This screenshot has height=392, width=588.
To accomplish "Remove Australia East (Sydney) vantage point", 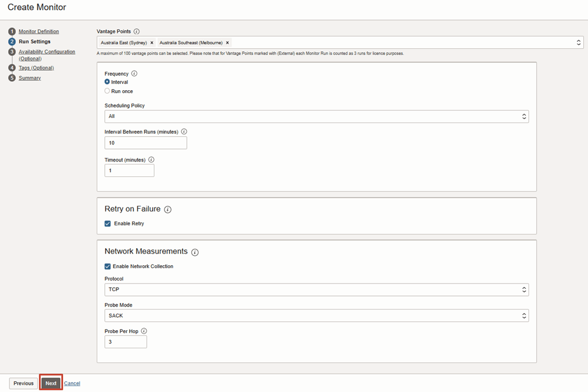I will tap(152, 43).
